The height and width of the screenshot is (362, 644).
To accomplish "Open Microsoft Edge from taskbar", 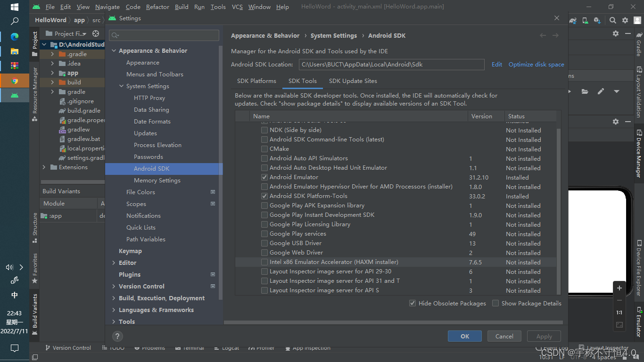I will click(x=15, y=37).
